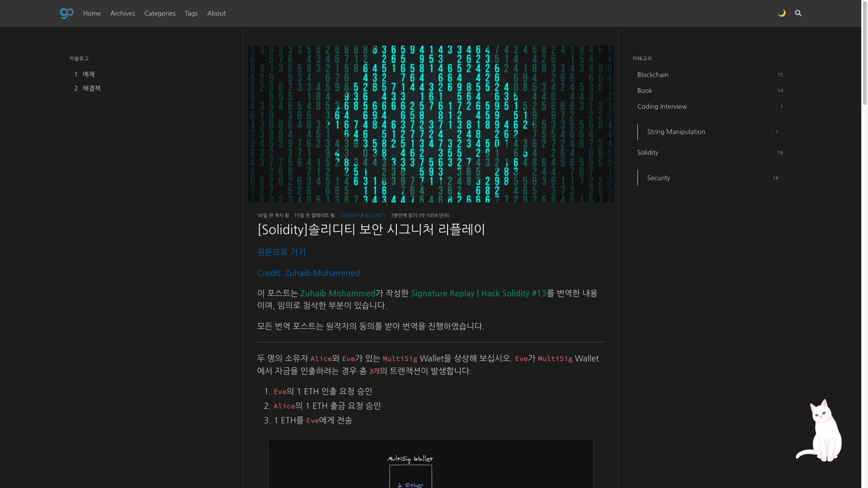The image size is (868, 488).
Task: Toggle right sidebar category list
Action: [x=642, y=58]
